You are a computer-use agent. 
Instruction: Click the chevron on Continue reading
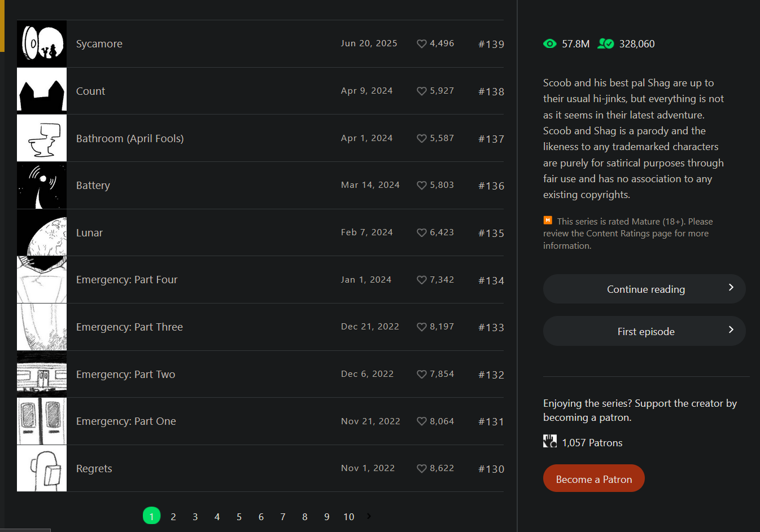click(x=731, y=288)
